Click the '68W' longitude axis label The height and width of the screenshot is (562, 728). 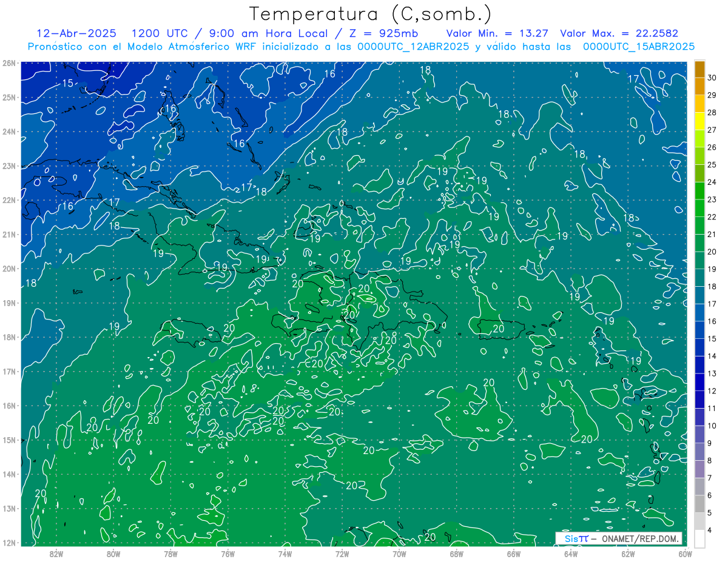tap(456, 554)
